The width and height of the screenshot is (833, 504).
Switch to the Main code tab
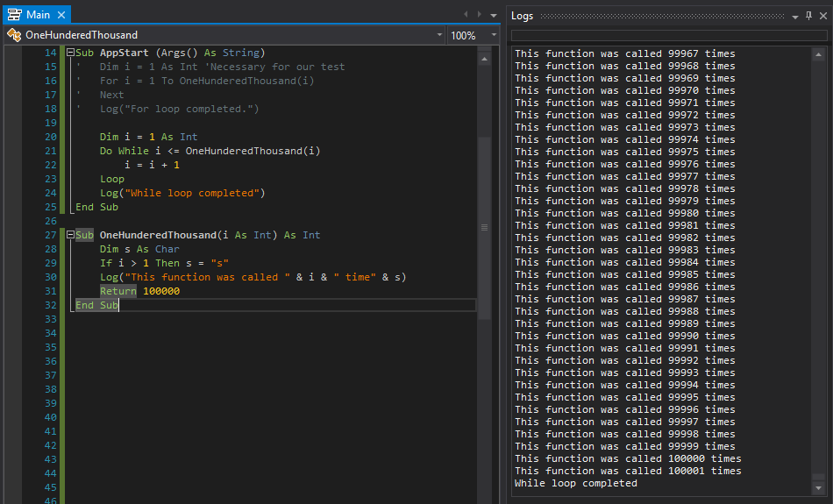tap(38, 15)
